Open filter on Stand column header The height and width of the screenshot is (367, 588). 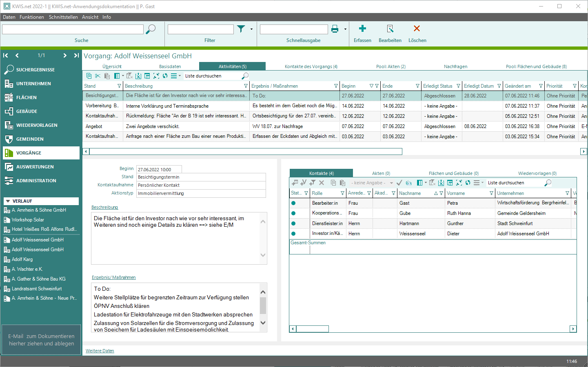[119, 86]
